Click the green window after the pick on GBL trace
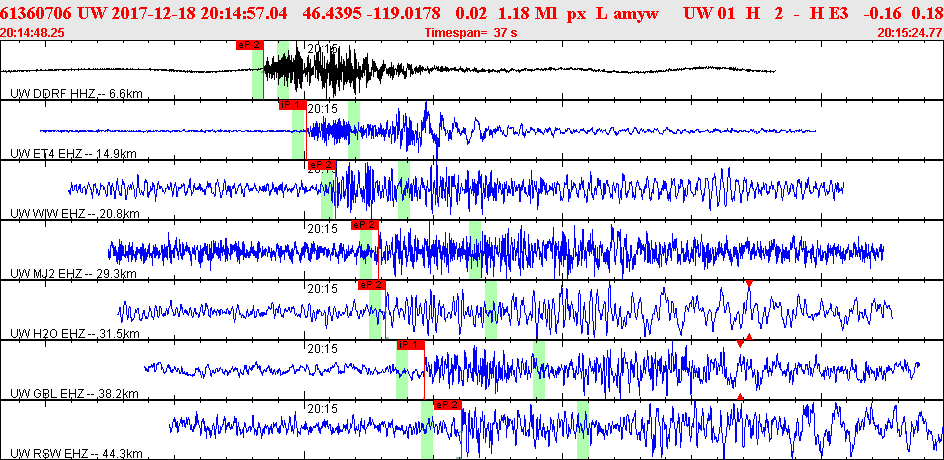 coord(539,370)
